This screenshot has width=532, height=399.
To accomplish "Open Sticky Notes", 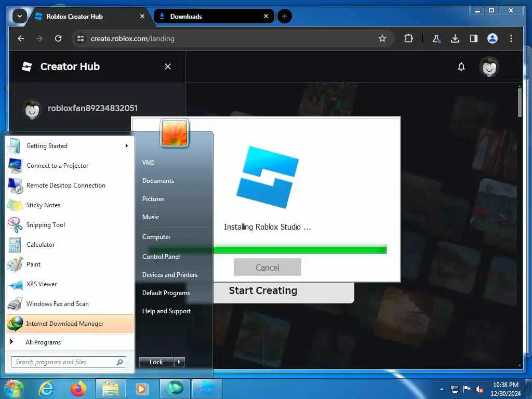I will coord(70,205).
